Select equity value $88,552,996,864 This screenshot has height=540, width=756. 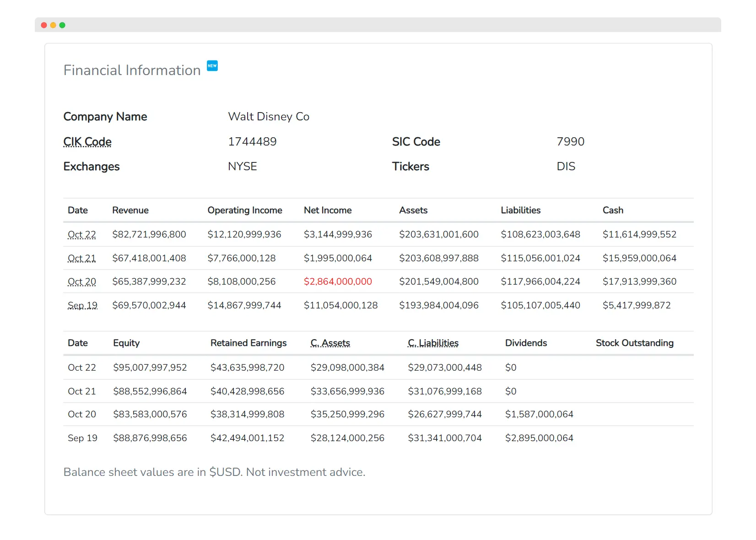[x=150, y=391]
